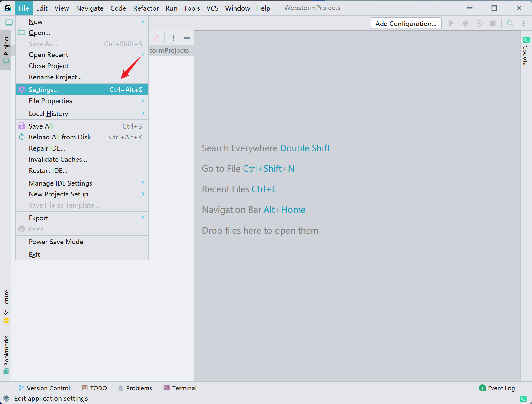Click the Codota icon in status bar
532x404 pixels.
[x=523, y=399]
